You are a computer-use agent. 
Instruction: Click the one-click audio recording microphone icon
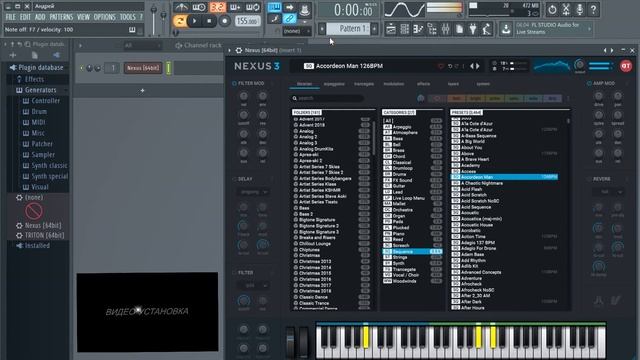[x=580, y=9]
